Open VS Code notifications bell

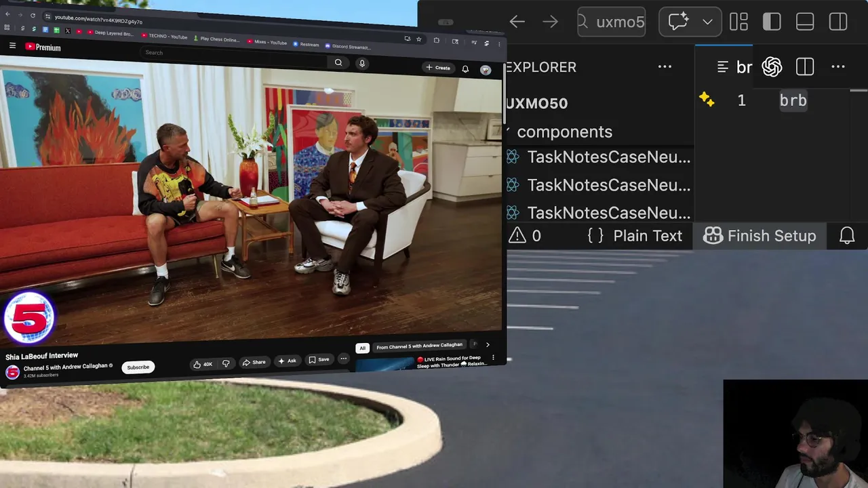[847, 236]
